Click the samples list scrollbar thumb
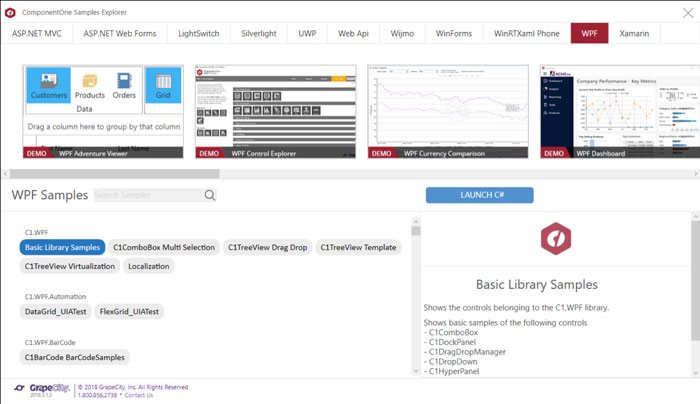 click(416, 231)
